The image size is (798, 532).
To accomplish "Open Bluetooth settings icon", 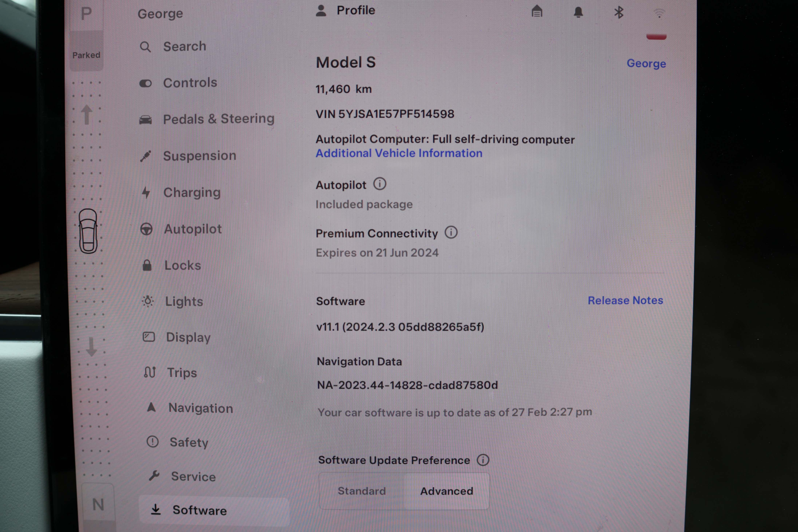I will [x=619, y=13].
